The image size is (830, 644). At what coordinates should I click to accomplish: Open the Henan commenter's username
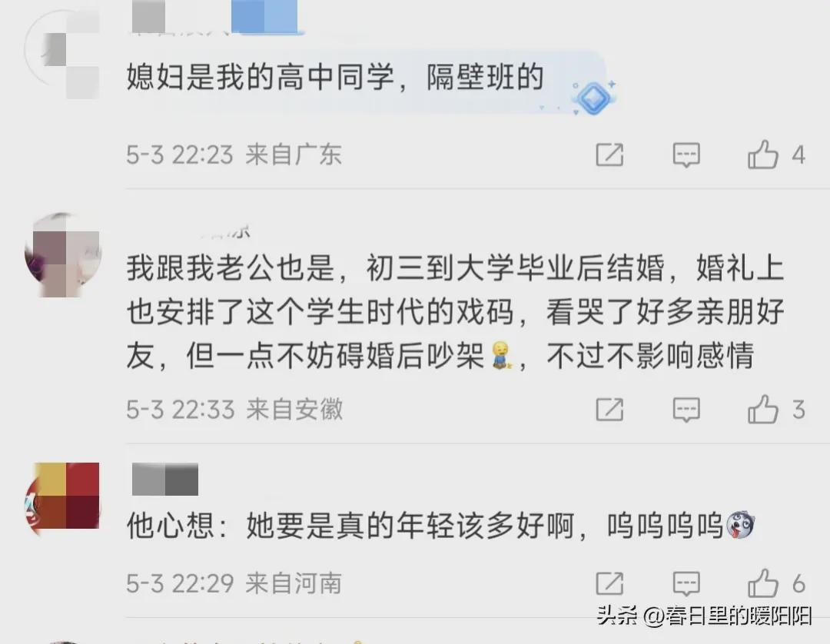click(x=165, y=480)
